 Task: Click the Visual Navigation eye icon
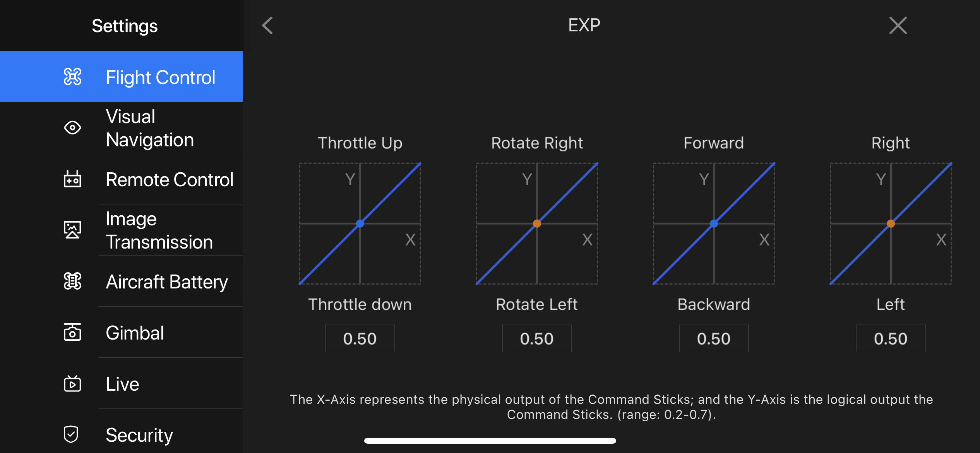click(72, 127)
